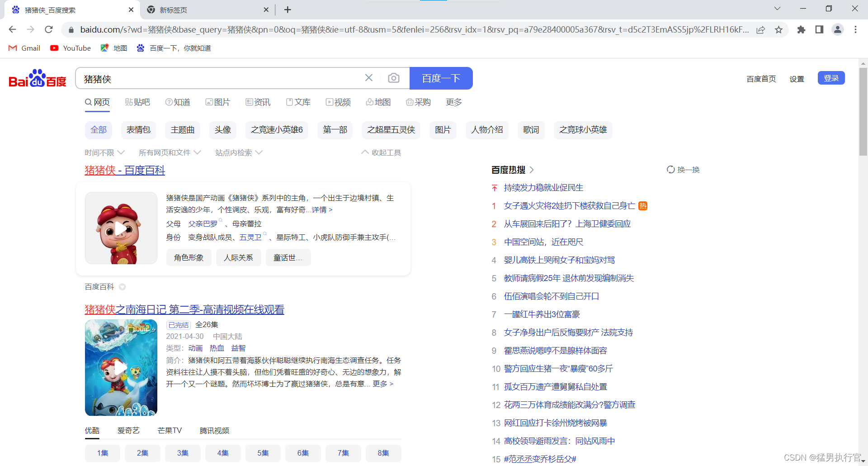Expand the 时间不限 filter dropdown

click(x=104, y=152)
